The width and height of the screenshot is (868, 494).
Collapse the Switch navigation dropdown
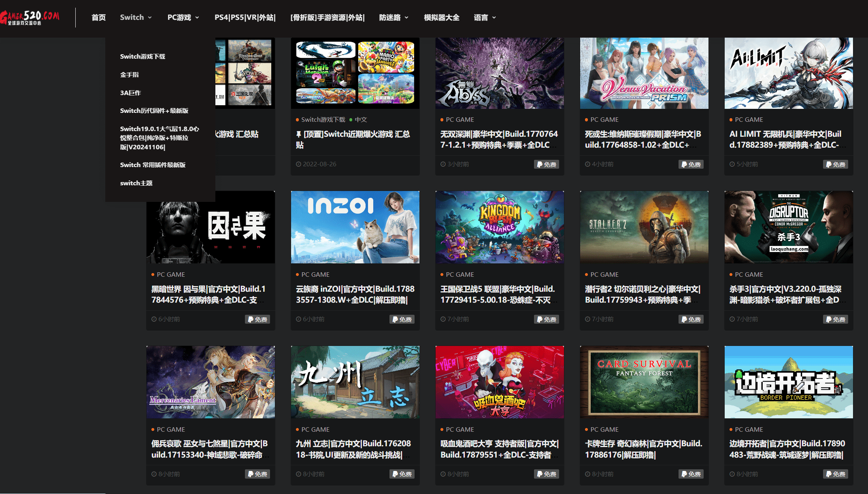pos(136,17)
